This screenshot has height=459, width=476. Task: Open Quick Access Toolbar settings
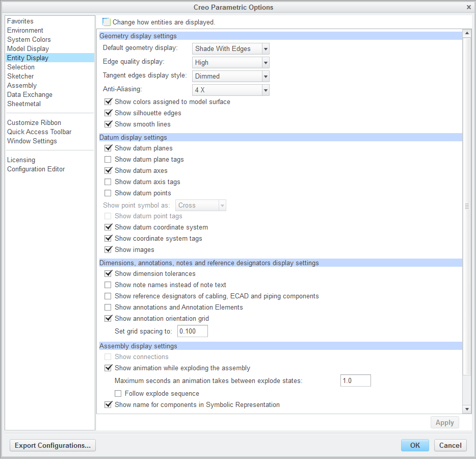click(x=39, y=132)
